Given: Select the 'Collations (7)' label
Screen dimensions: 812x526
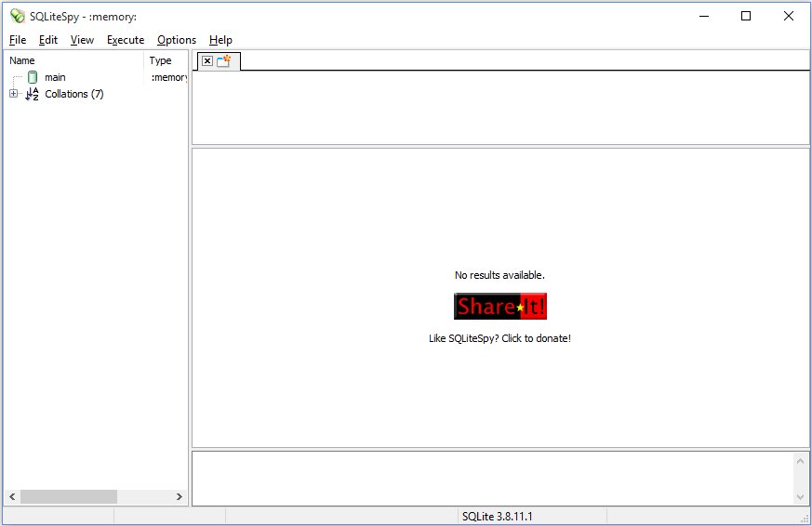Looking at the screenshot, I should [x=74, y=94].
